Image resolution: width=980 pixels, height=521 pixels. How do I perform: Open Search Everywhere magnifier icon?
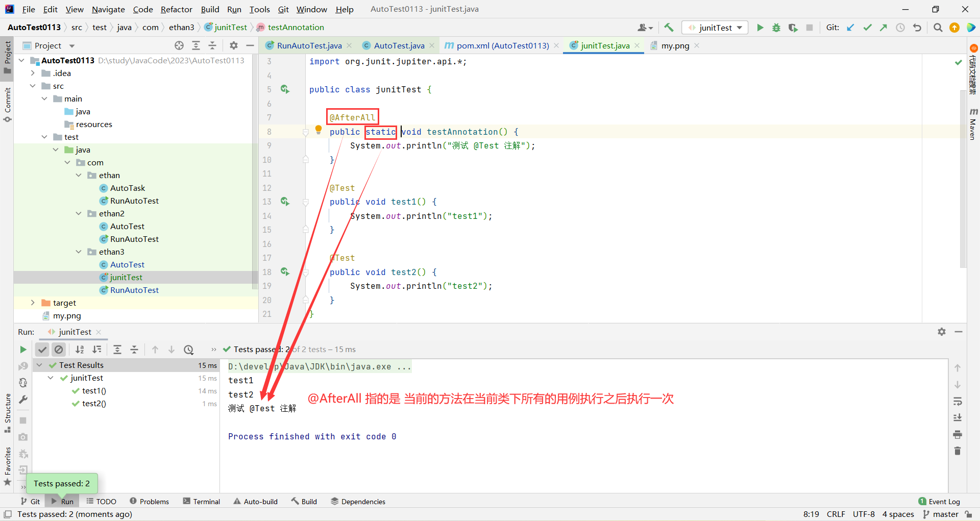938,28
